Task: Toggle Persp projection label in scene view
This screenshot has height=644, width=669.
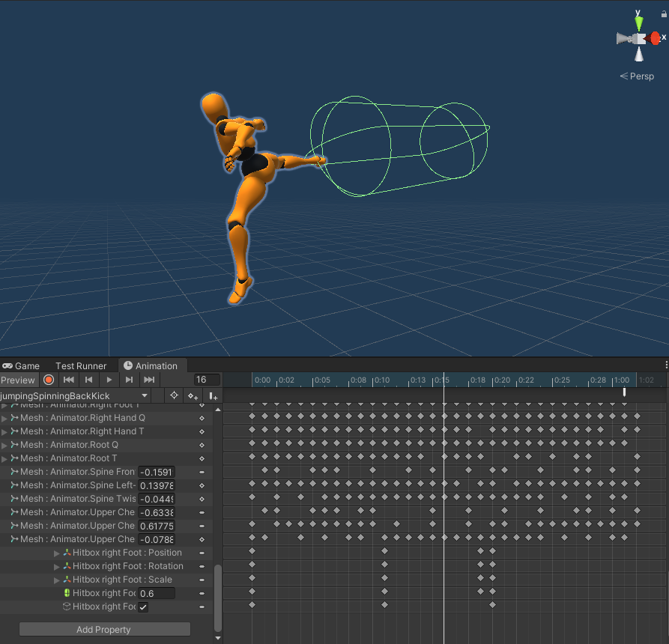Action: click(x=637, y=76)
